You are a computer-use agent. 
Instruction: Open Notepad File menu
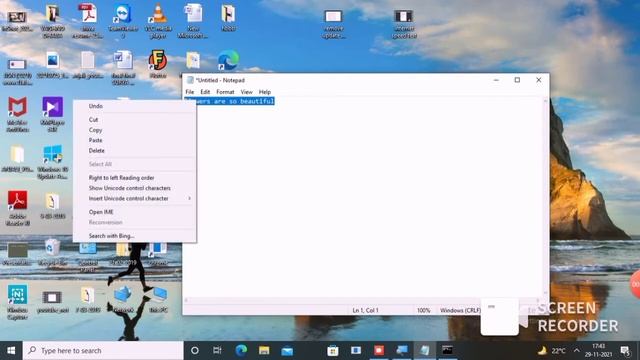[190, 92]
